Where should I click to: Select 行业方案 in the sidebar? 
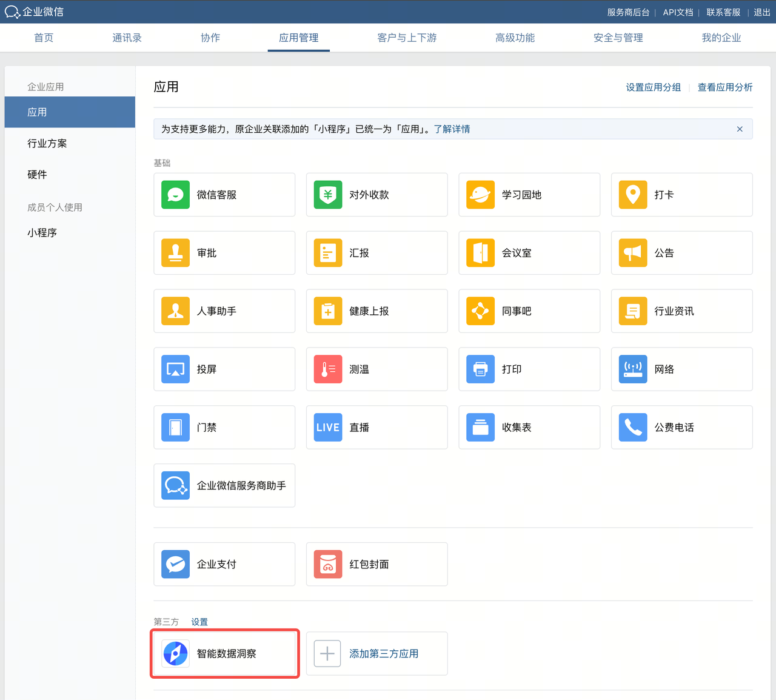(47, 144)
